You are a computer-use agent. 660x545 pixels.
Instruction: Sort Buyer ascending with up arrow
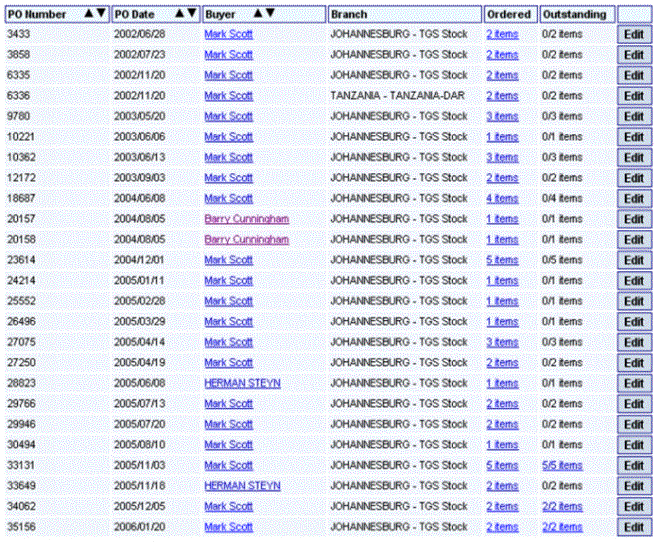click(x=258, y=13)
